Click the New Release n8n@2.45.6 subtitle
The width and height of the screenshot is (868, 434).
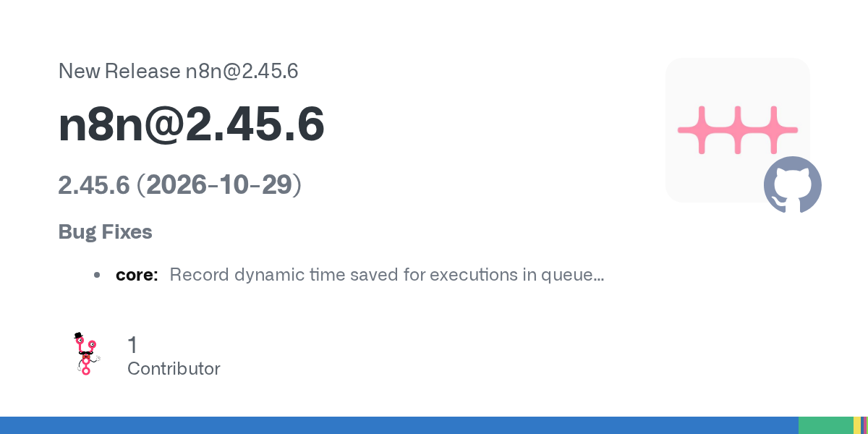pos(178,71)
